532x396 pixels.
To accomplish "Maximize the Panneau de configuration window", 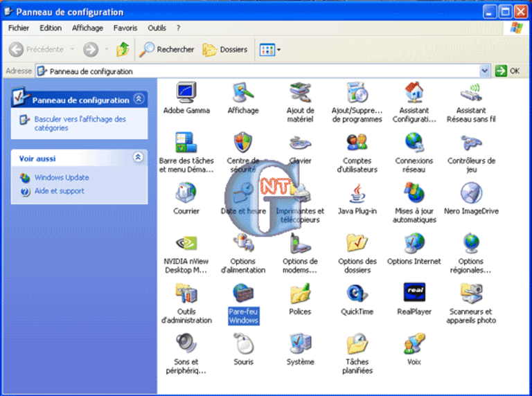I will pos(505,12).
